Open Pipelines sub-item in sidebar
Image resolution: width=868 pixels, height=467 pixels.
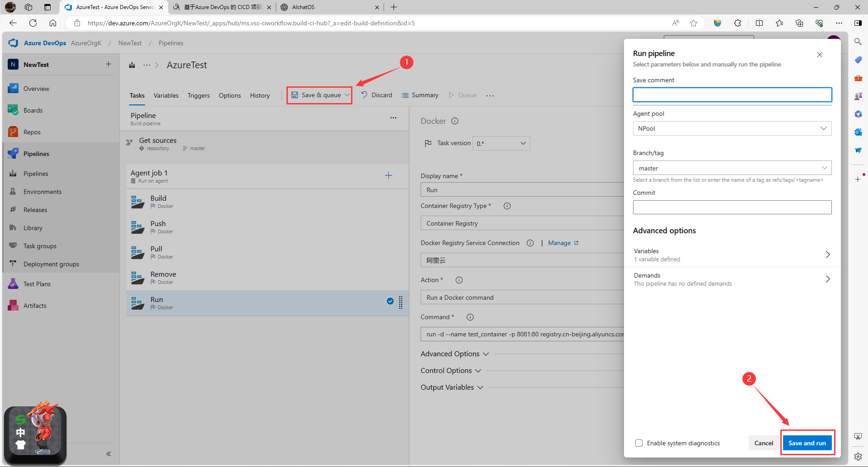36,174
